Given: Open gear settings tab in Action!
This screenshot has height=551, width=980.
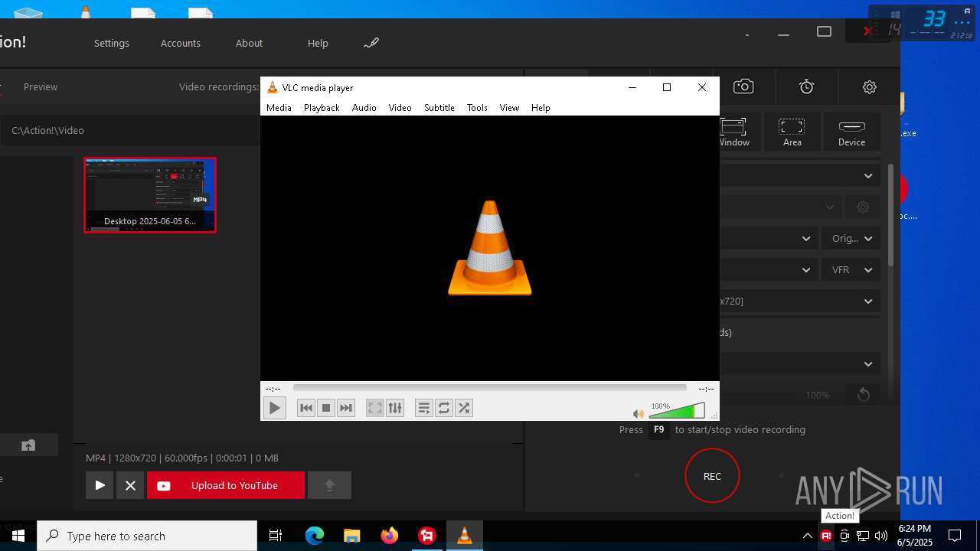Looking at the screenshot, I should 870,86.
